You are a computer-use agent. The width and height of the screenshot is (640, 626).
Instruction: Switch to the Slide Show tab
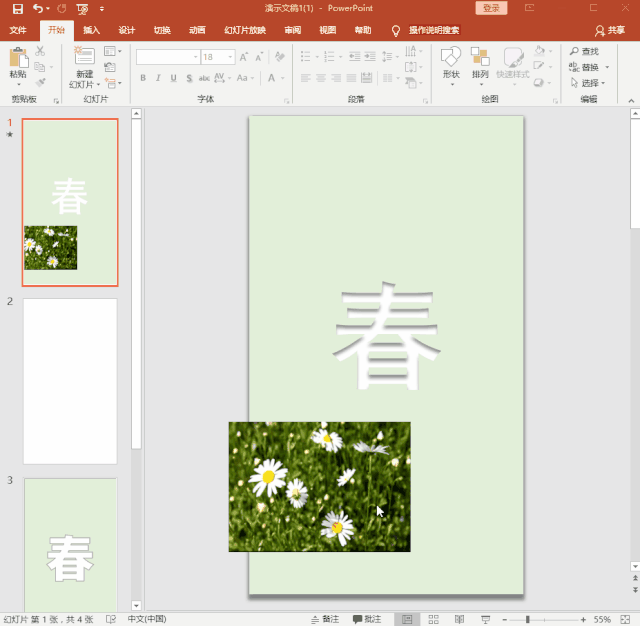tap(245, 30)
